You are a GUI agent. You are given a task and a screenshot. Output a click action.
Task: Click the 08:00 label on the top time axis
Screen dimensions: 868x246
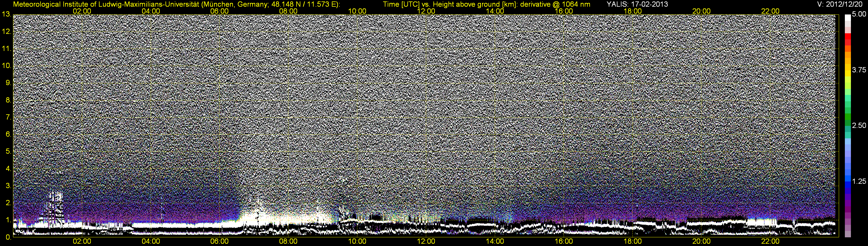point(288,11)
